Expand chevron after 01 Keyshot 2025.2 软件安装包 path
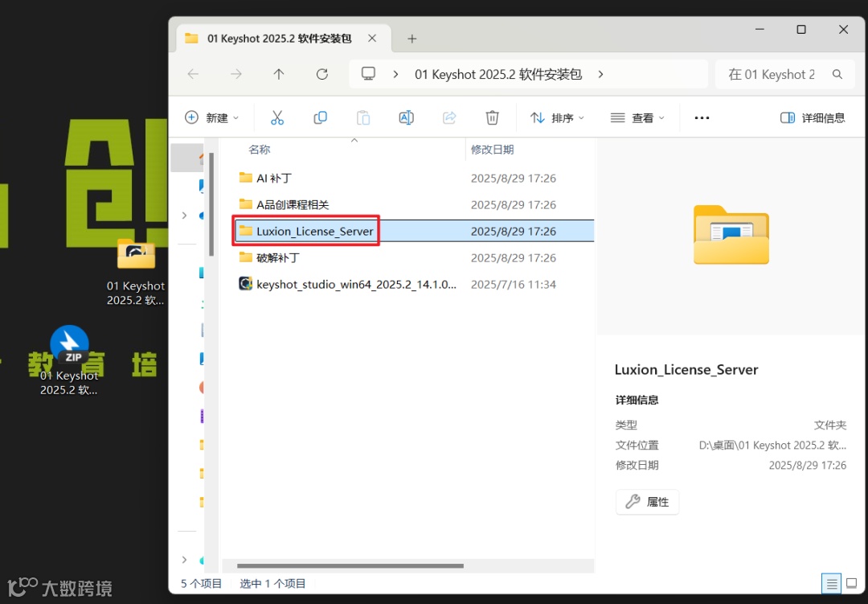The image size is (868, 604). click(x=601, y=74)
